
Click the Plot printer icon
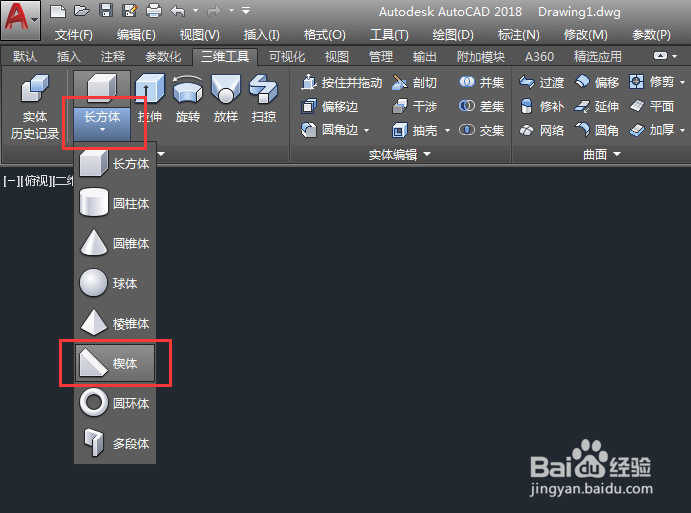pos(154,11)
